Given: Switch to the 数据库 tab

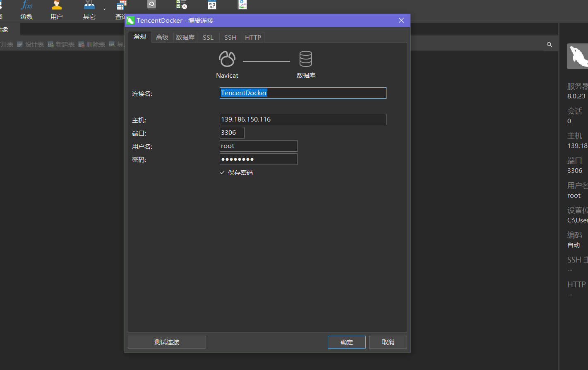Looking at the screenshot, I should [185, 37].
